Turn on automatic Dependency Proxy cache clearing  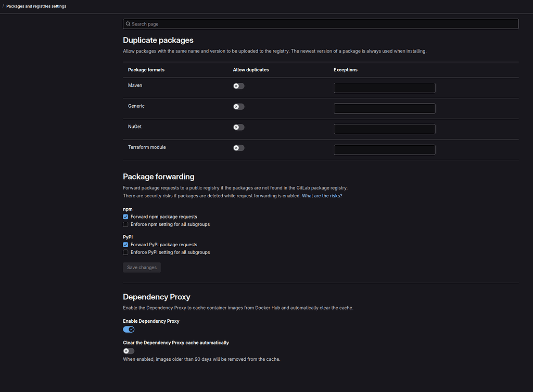128,350
